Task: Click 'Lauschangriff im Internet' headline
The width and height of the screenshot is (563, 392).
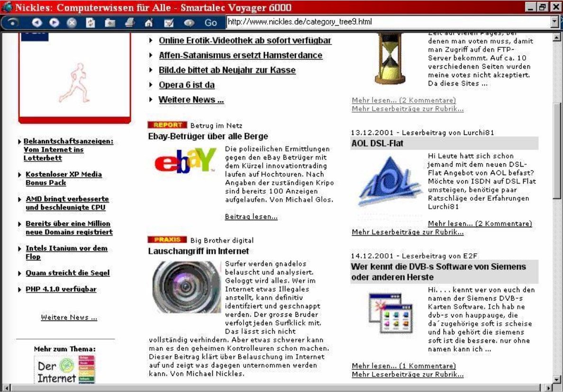Action: (x=198, y=251)
